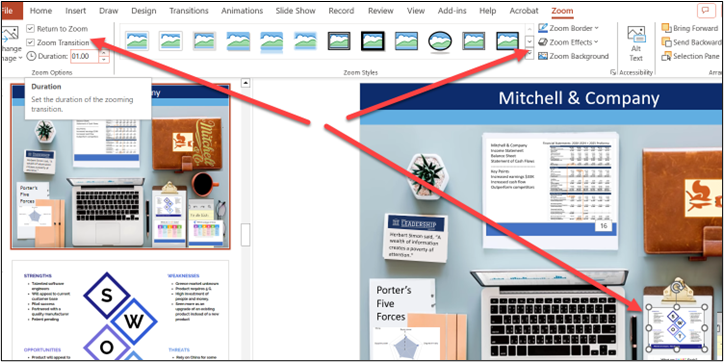
Task: Decrease duration with down spinner
Action: tap(104, 60)
